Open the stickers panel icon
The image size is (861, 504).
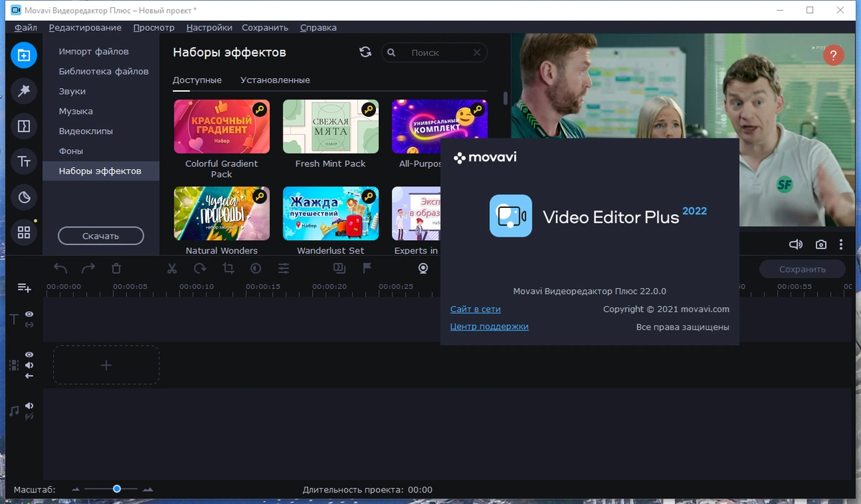coord(24,197)
